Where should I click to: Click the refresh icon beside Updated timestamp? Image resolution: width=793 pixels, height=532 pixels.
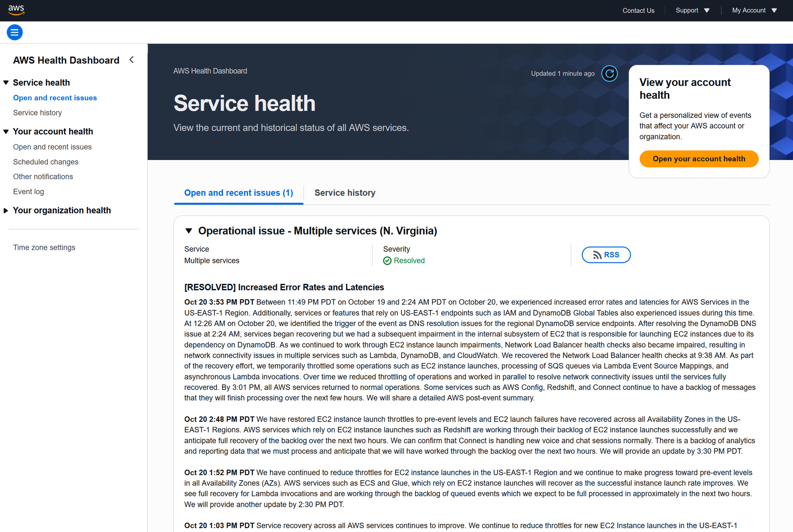point(609,74)
